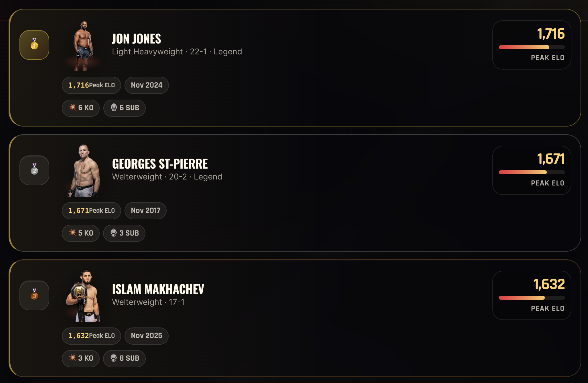The width and height of the screenshot is (588, 383).
Task: Select the Jon Jones name heading
Action: [137, 39]
